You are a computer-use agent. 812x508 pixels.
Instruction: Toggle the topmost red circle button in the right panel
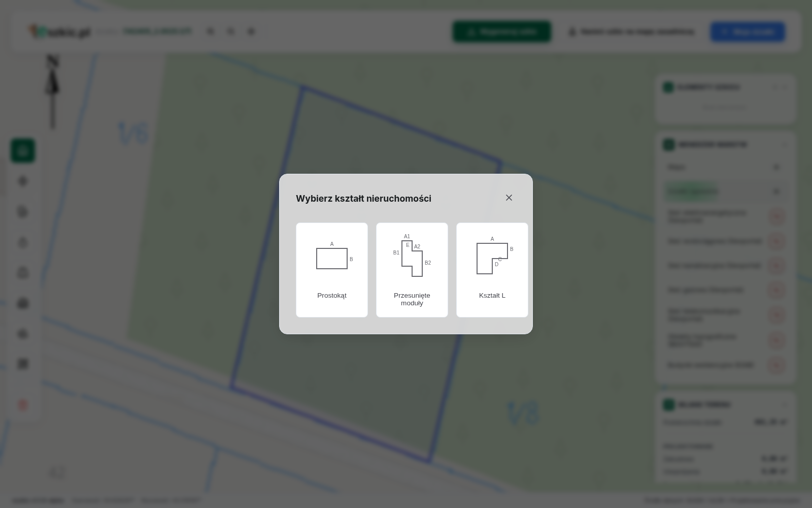[x=776, y=217]
